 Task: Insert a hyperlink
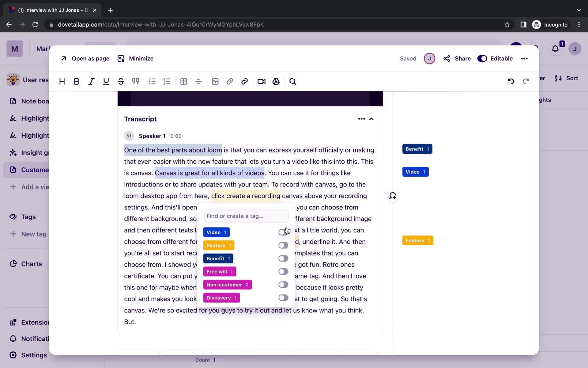[244, 81]
